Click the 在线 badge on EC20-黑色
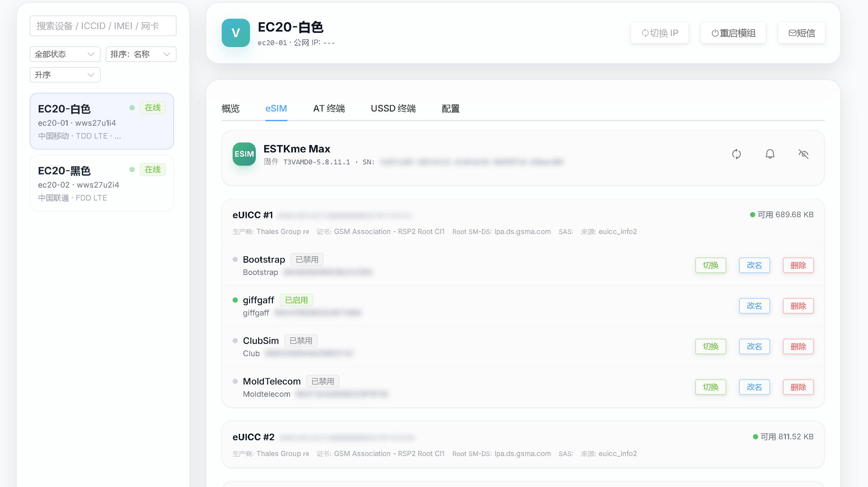Image resolution: width=868 pixels, height=487 pixels. point(153,170)
